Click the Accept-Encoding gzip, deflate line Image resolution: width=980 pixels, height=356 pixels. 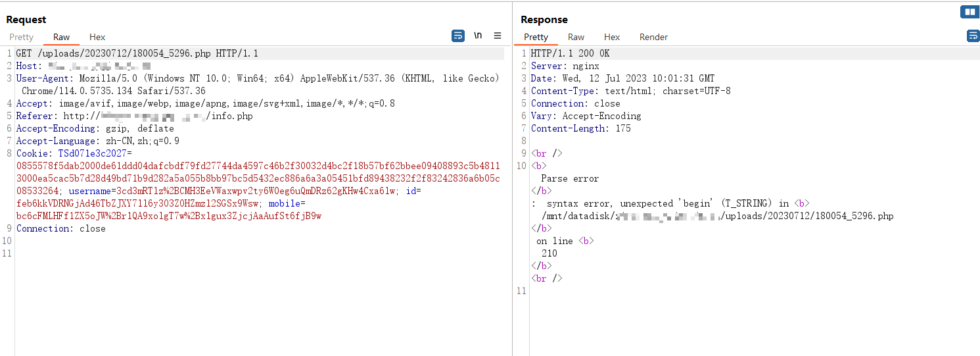[95, 128]
